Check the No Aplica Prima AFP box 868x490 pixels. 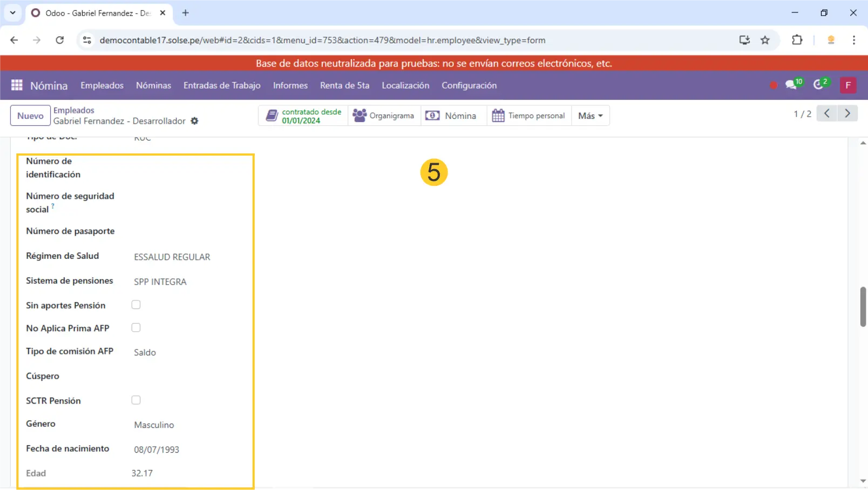[136, 327]
